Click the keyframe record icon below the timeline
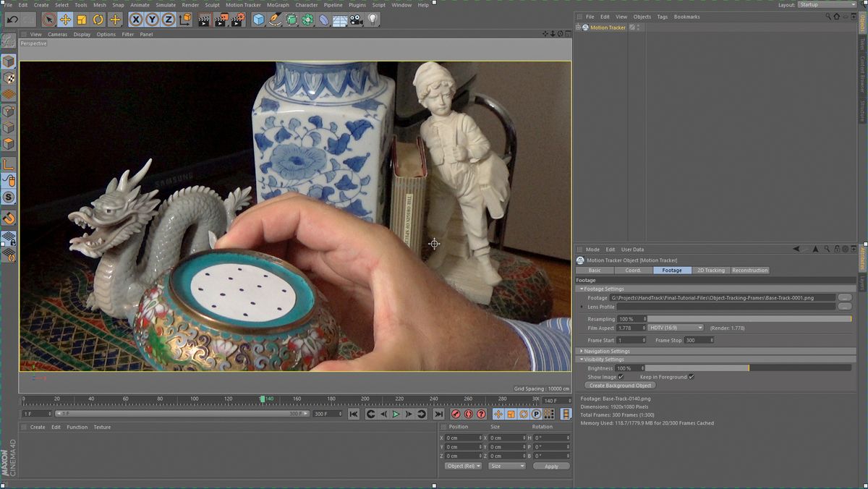Viewport: 868px width, 489px height. (x=456, y=414)
